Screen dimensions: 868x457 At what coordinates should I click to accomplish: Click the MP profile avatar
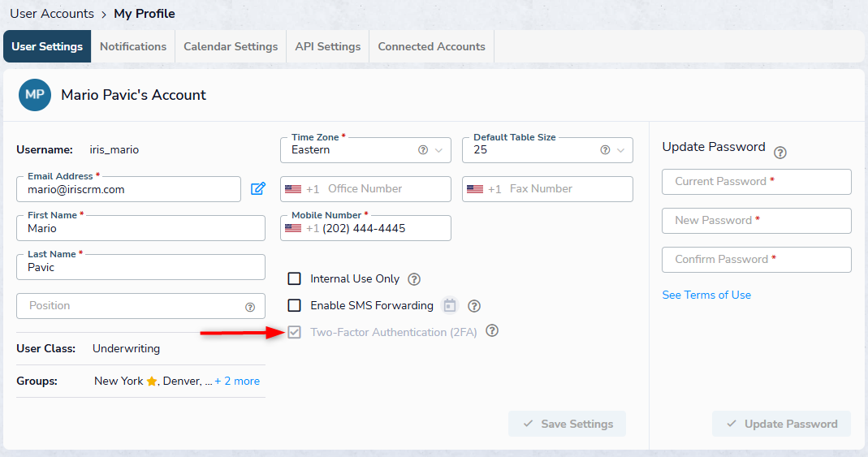click(35, 95)
